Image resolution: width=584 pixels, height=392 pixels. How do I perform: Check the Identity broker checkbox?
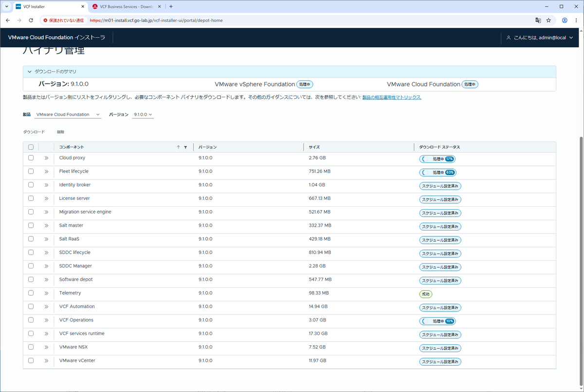(x=31, y=185)
